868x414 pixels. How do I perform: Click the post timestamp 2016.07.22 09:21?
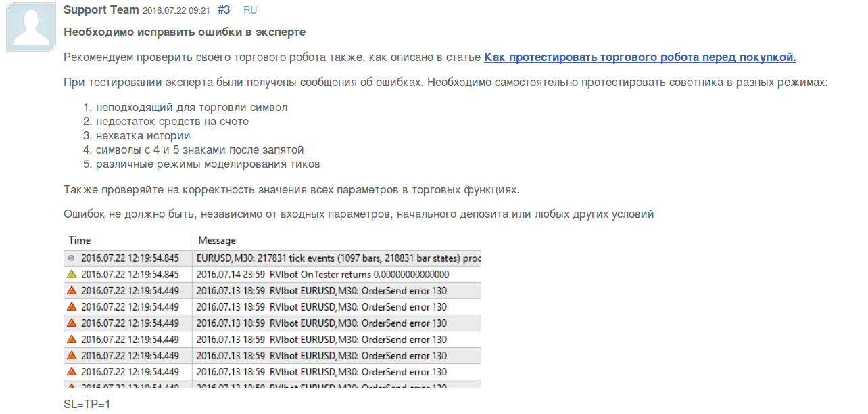coord(176,11)
